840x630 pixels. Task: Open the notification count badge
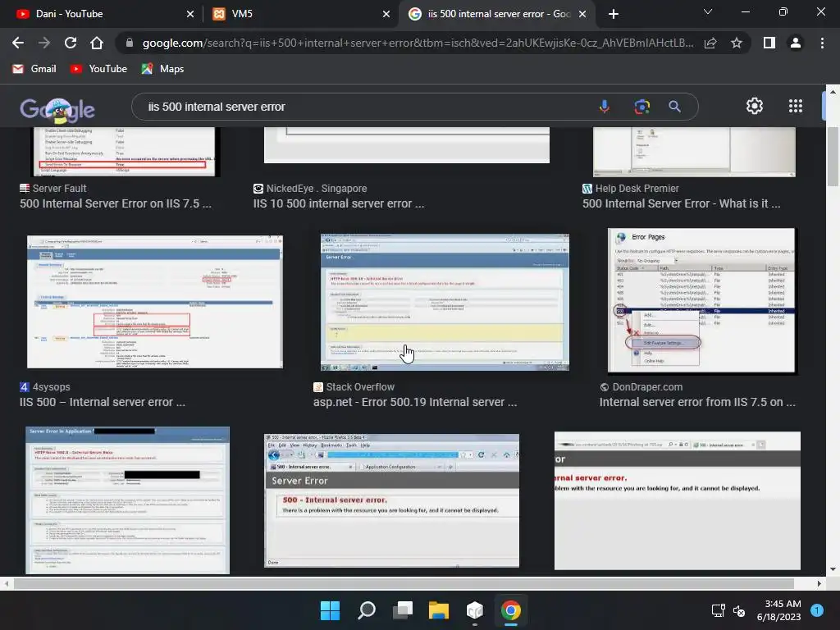coord(817,610)
